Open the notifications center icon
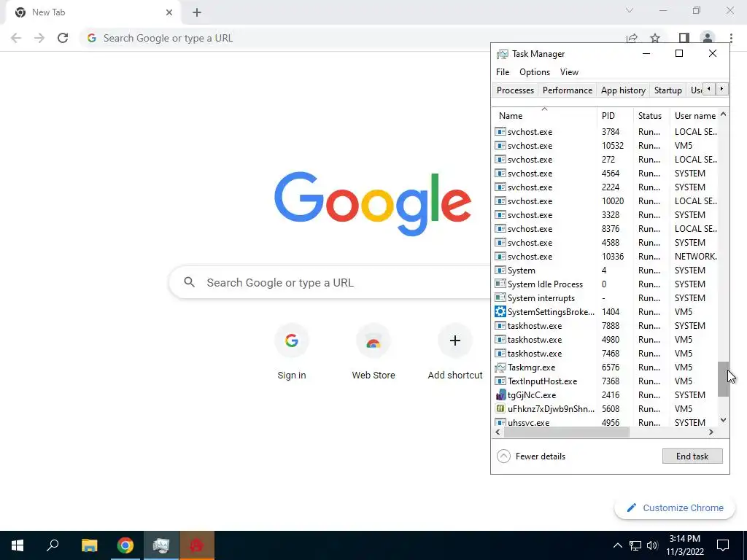The width and height of the screenshot is (747, 560). (723, 545)
